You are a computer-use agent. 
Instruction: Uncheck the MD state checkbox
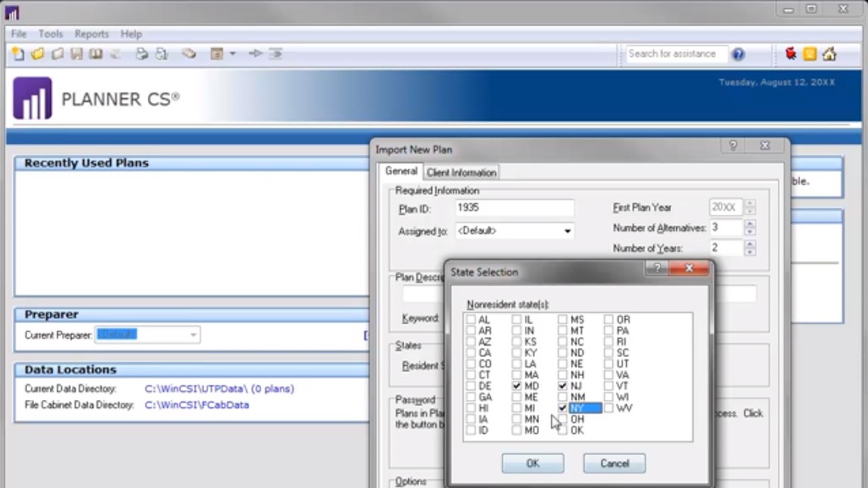coord(517,386)
